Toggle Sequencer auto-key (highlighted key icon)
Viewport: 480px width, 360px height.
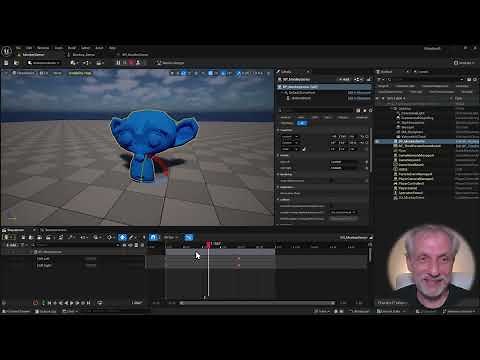[122, 237]
